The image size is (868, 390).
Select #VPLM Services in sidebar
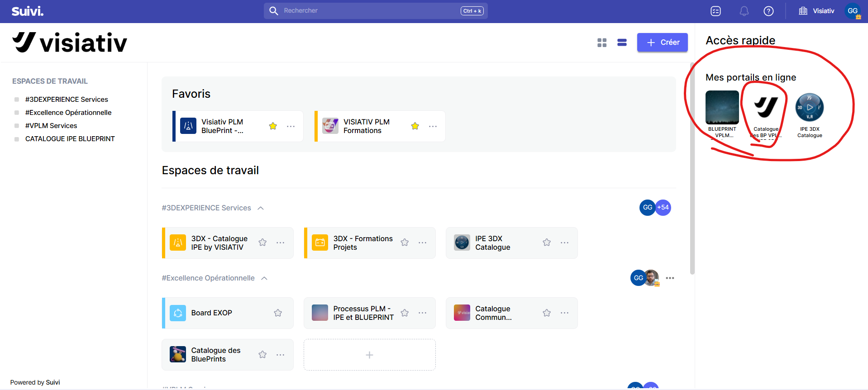(51, 126)
